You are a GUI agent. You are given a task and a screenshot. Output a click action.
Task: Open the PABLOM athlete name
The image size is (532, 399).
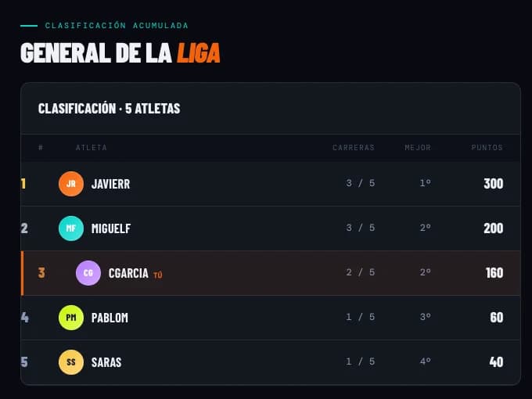pos(110,318)
